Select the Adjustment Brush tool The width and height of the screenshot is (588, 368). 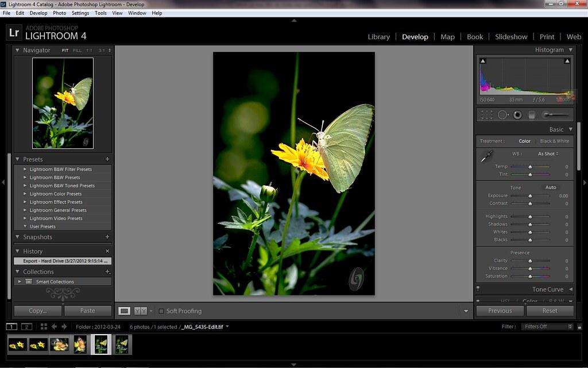click(555, 114)
